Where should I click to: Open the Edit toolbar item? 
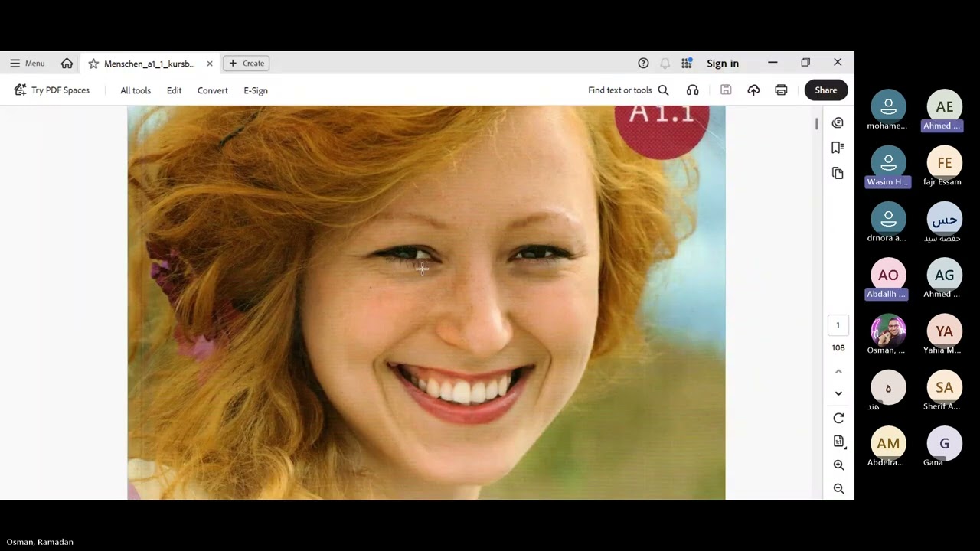pos(175,90)
